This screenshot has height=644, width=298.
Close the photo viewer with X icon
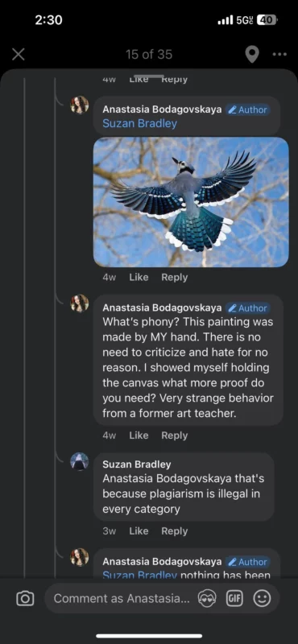pyautogui.click(x=18, y=54)
